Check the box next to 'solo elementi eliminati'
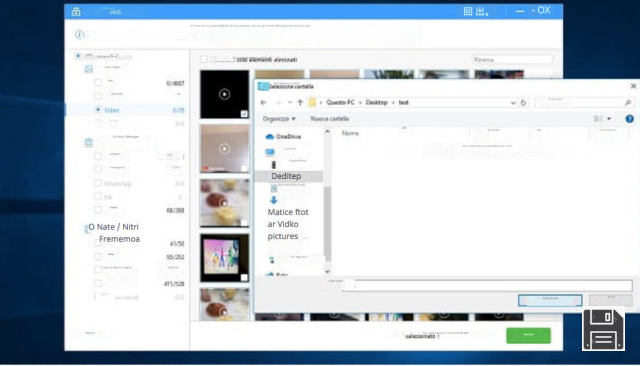 pos(204,60)
